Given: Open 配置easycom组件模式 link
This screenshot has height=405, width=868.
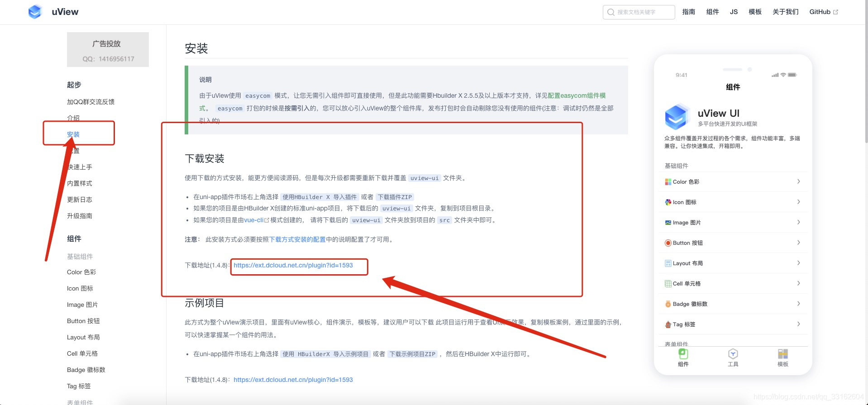Looking at the screenshot, I should point(577,96).
